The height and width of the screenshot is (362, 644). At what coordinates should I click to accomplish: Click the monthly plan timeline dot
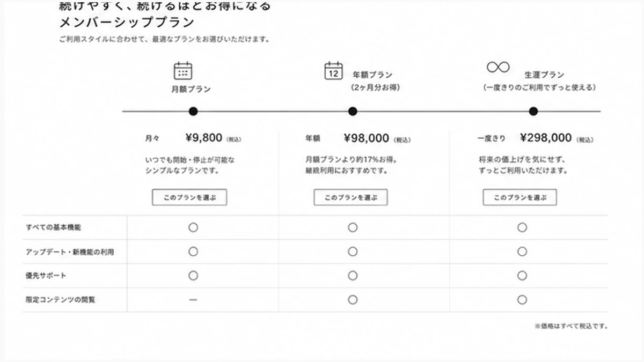pyautogui.click(x=193, y=111)
